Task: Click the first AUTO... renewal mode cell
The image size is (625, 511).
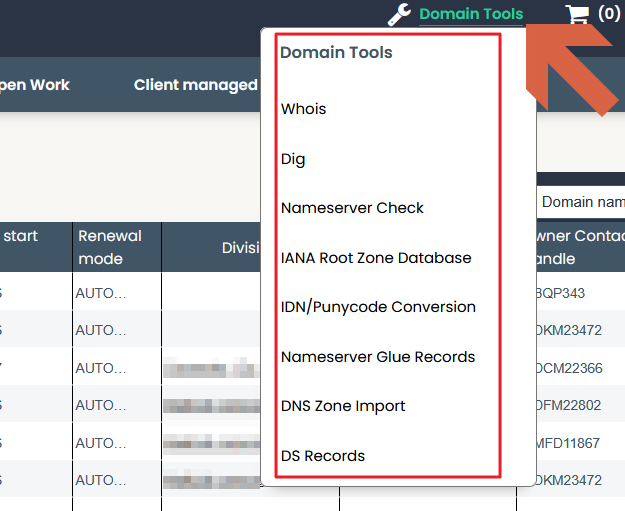Action: pos(101,293)
